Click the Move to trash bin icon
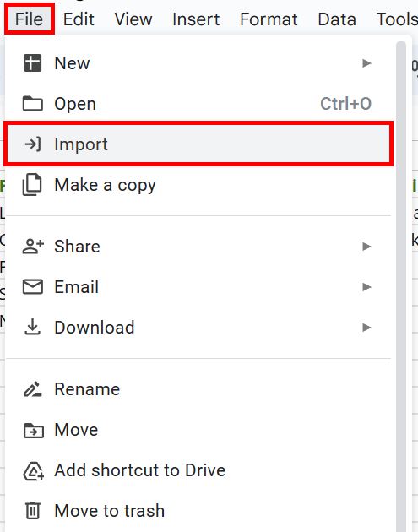Image resolution: width=418 pixels, height=532 pixels. coord(33,511)
